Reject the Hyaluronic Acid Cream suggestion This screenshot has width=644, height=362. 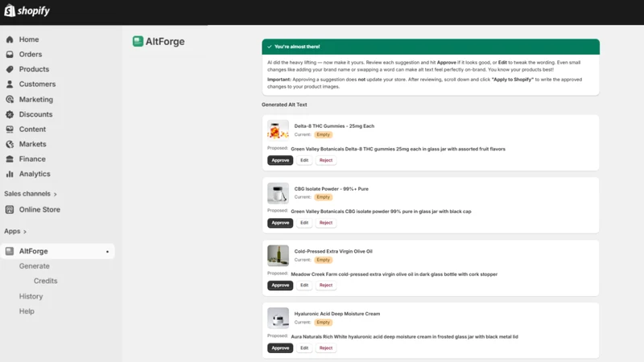pyautogui.click(x=326, y=348)
